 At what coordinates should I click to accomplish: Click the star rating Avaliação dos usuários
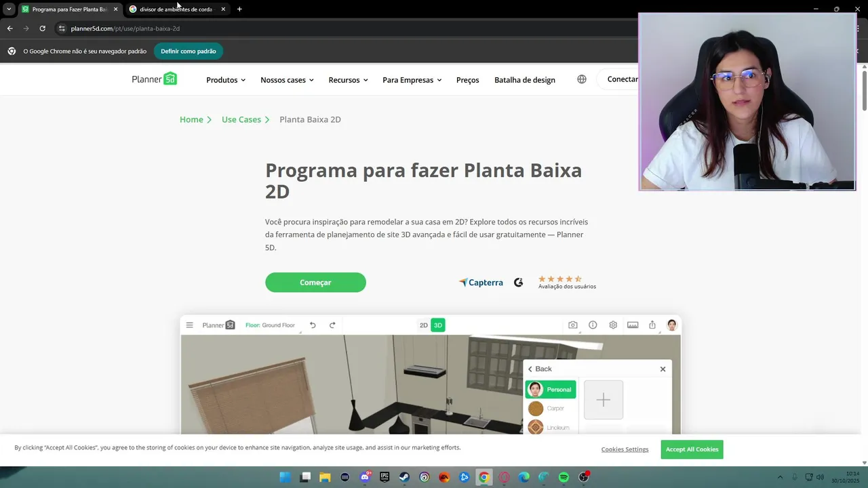567,282
